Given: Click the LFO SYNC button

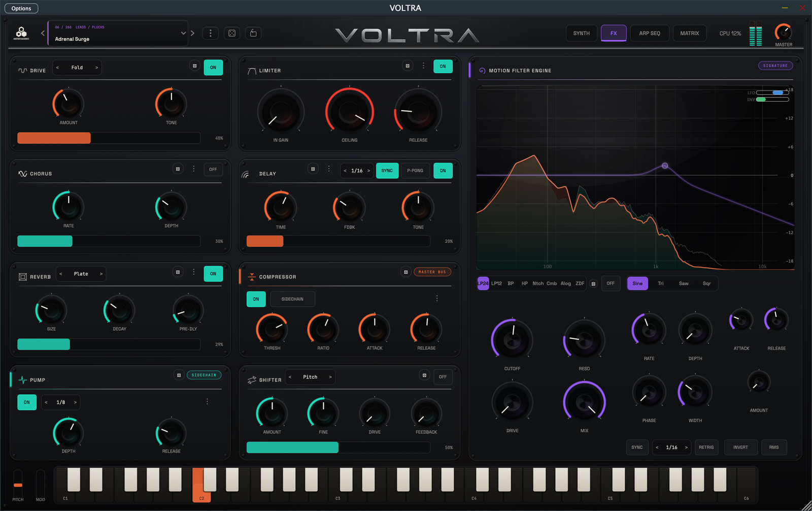Looking at the screenshot, I should (637, 448).
